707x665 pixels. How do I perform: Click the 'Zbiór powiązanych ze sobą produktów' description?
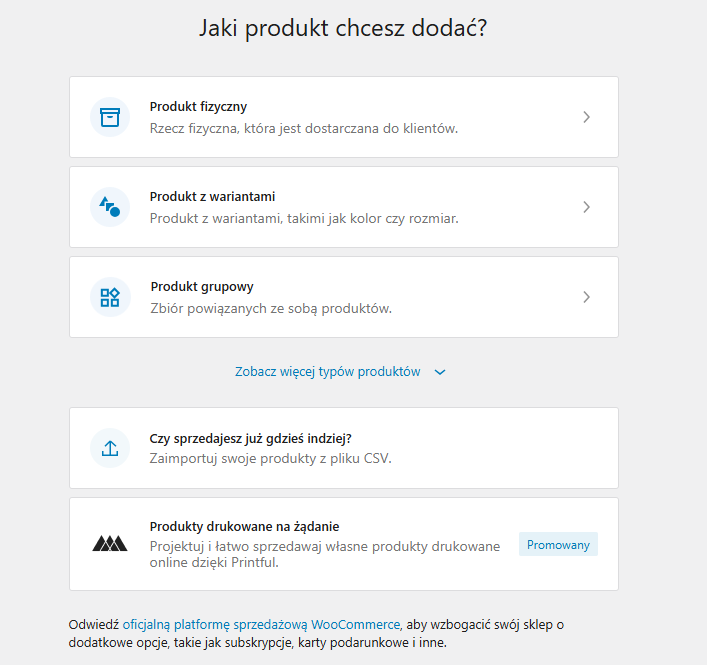[270, 308]
